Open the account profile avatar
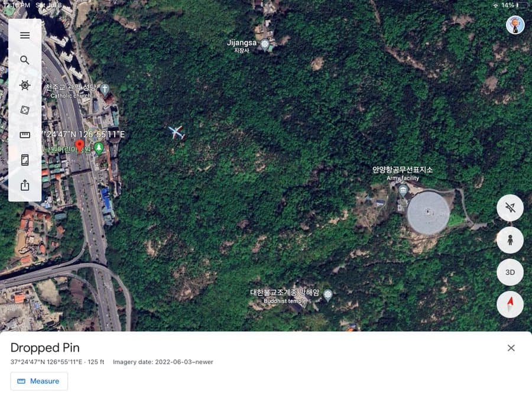 (515, 25)
